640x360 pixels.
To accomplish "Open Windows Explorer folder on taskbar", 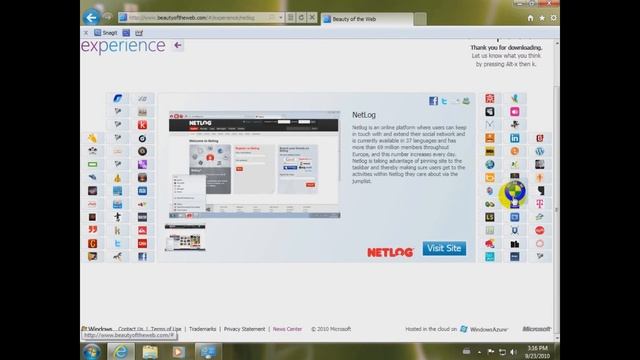I will [150, 351].
